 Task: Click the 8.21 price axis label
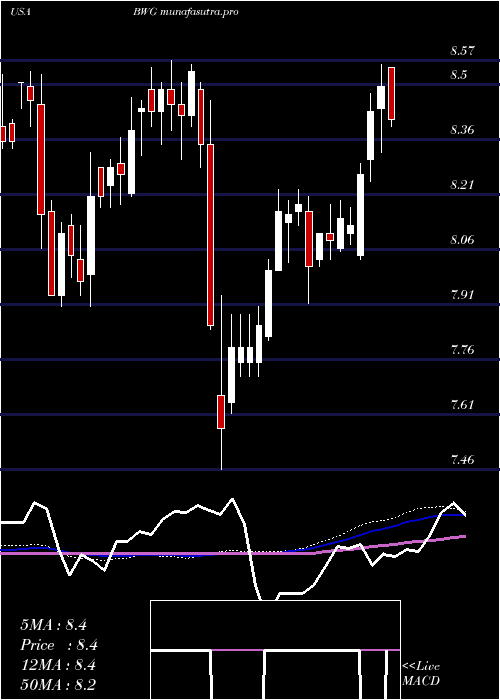[462, 185]
